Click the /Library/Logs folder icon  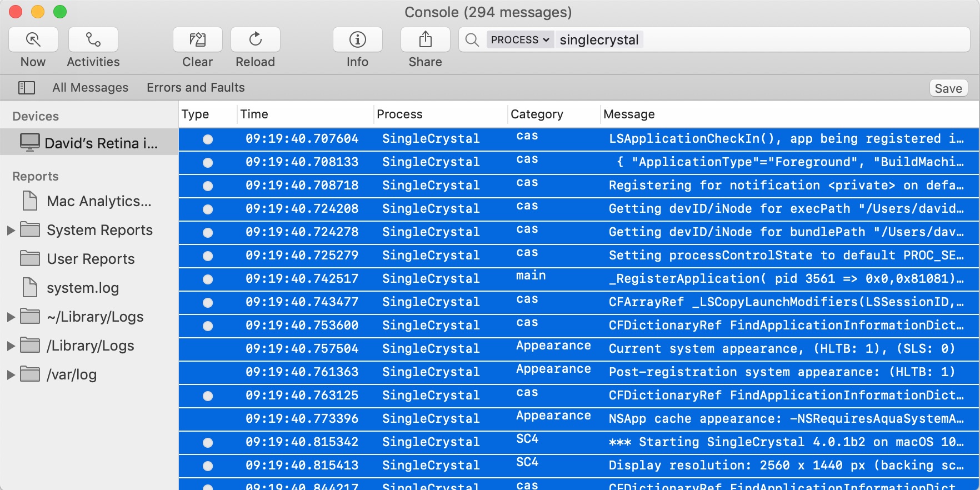[x=30, y=345]
